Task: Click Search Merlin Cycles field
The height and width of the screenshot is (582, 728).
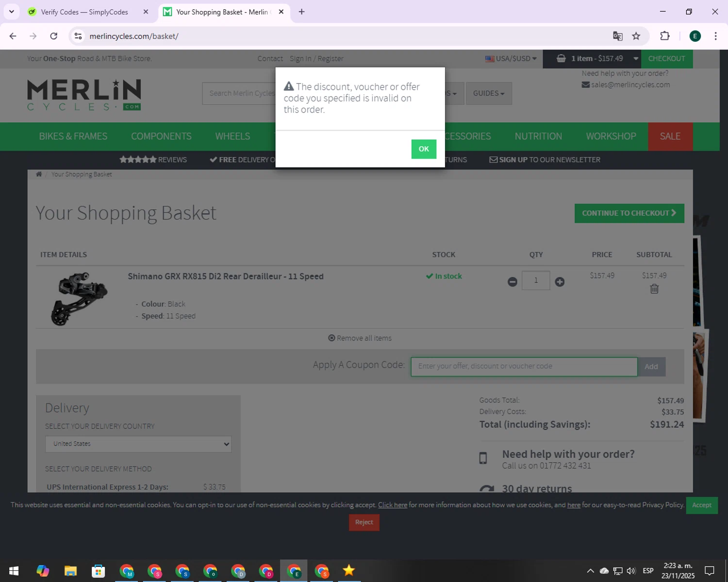Action: point(239,93)
